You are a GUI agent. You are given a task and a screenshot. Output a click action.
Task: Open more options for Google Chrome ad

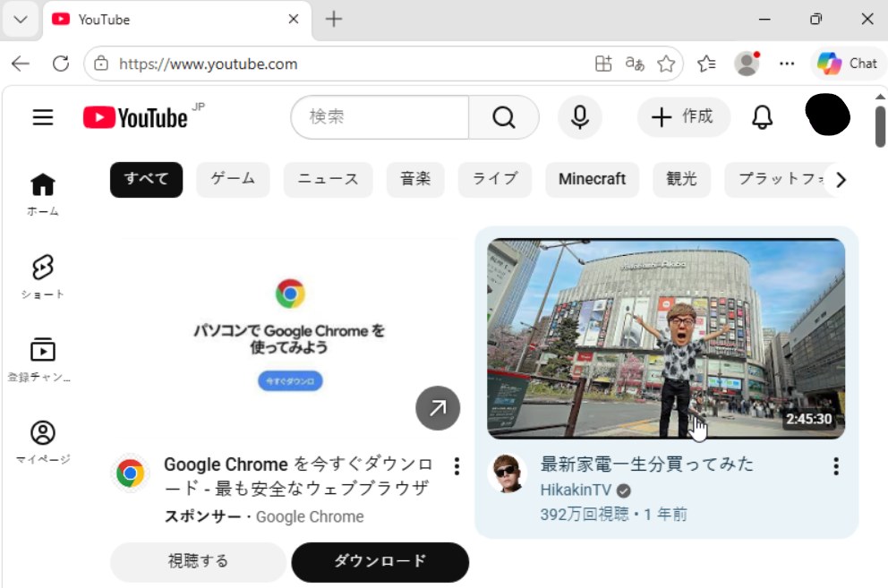pyautogui.click(x=457, y=466)
